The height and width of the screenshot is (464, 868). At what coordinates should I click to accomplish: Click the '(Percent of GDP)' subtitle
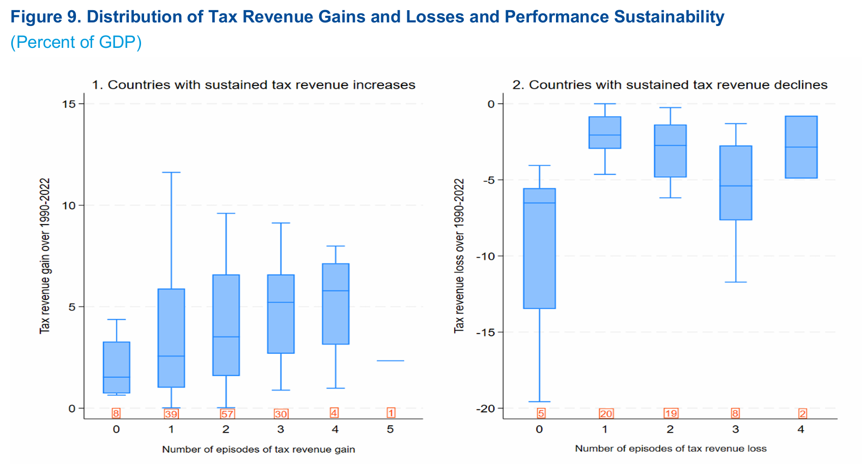[76, 42]
